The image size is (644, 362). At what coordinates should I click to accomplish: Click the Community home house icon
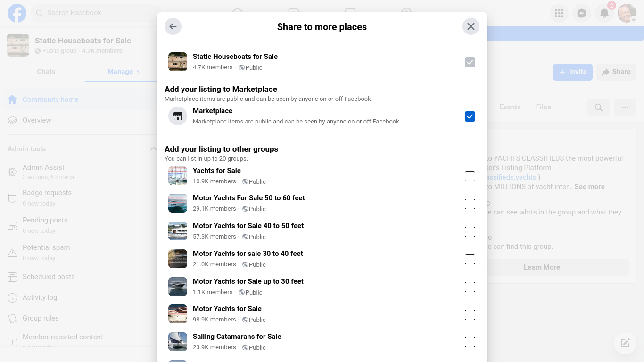[12, 99]
